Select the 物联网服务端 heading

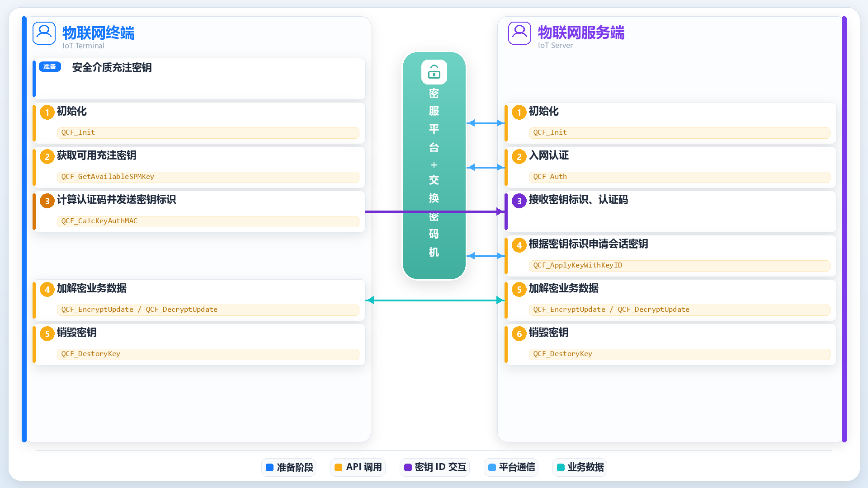pyautogui.click(x=581, y=33)
